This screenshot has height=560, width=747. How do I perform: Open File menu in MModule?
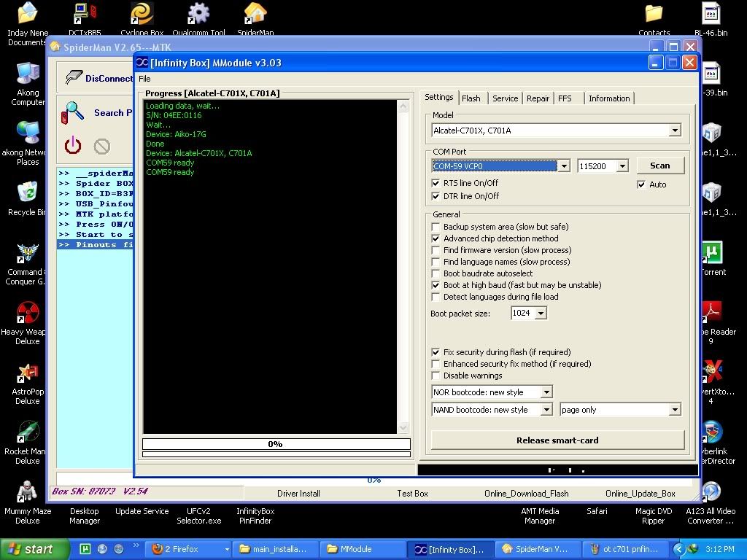click(x=144, y=79)
